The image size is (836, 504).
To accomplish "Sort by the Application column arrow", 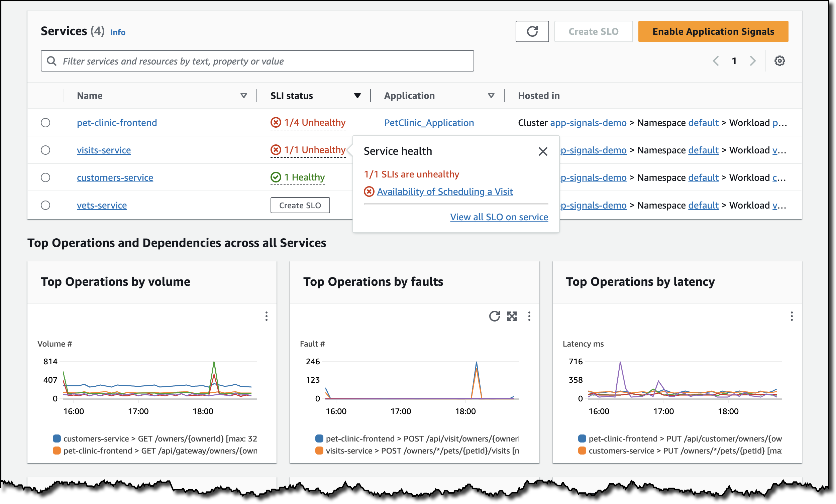I will click(x=491, y=96).
